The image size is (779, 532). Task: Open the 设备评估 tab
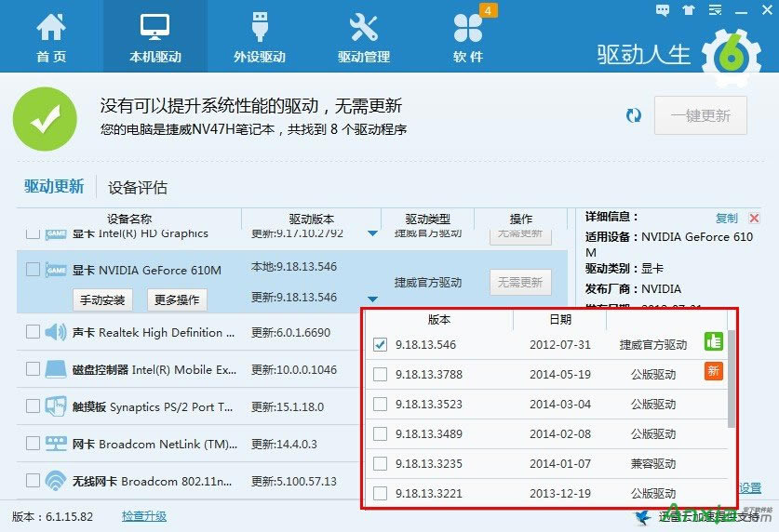coord(138,187)
